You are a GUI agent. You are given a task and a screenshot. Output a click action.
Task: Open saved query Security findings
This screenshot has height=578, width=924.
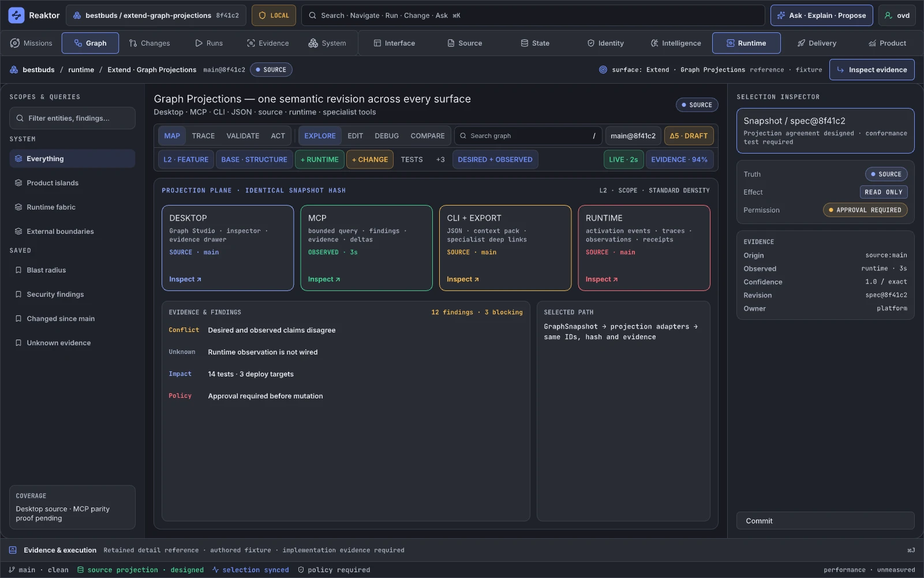(x=72, y=294)
